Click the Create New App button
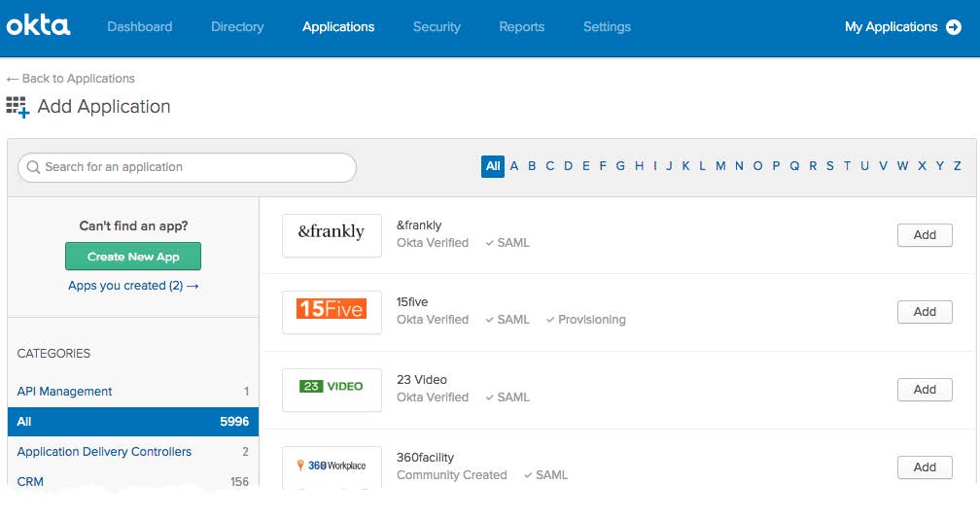Screen dimensions: 980x518 pyautogui.click(x=133, y=257)
